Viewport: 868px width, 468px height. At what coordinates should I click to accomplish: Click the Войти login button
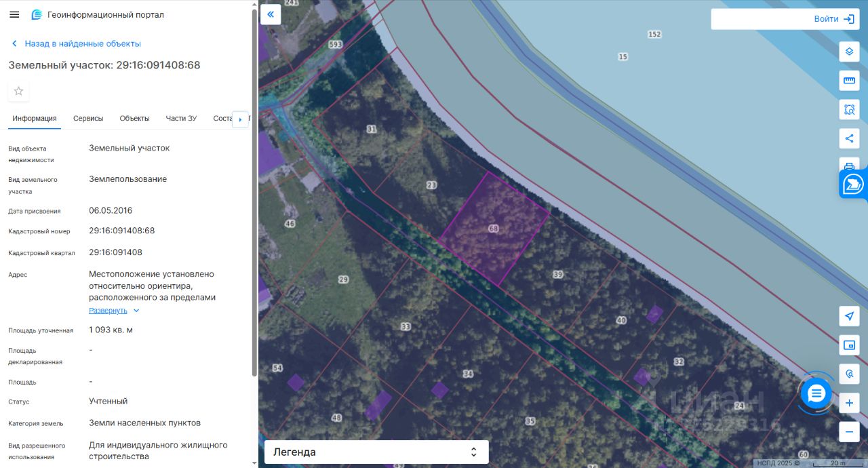pyautogui.click(x=833, y=19)
